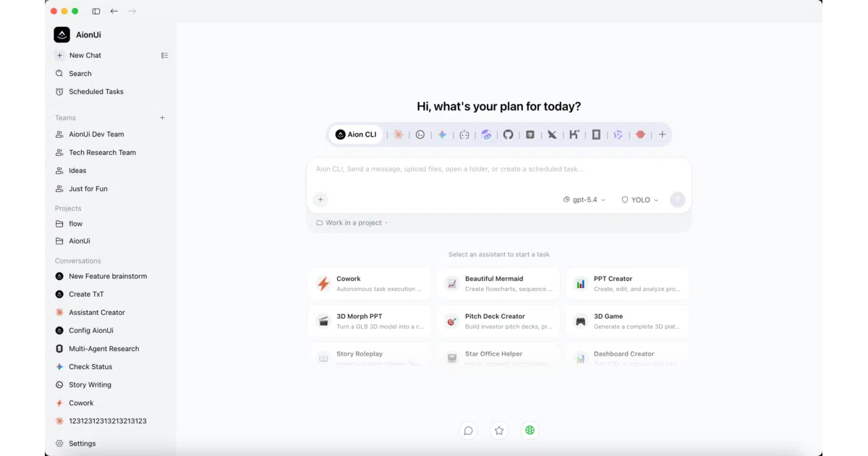Viewport: 868px width, 456px height.
Task: Expand the Work in a project selector
Action: click(352, 223)
